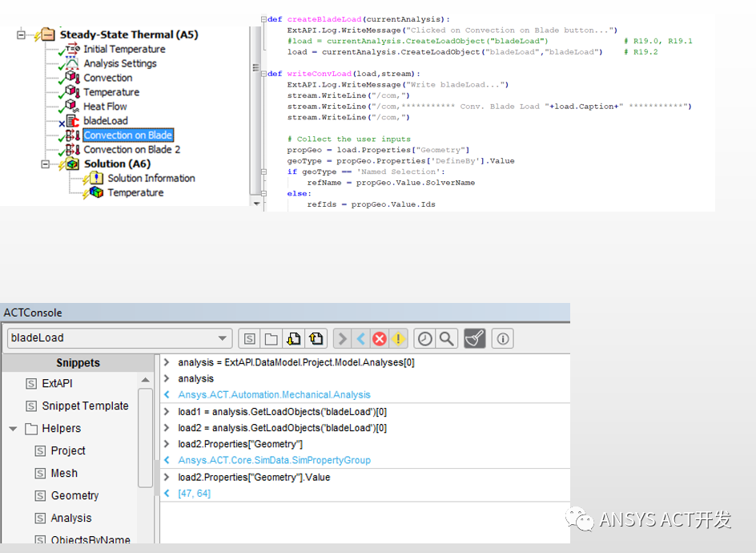The width and height of the screenshot is (756, 553).
Task: Click the import snippets icon
Action: click(293, 339)
